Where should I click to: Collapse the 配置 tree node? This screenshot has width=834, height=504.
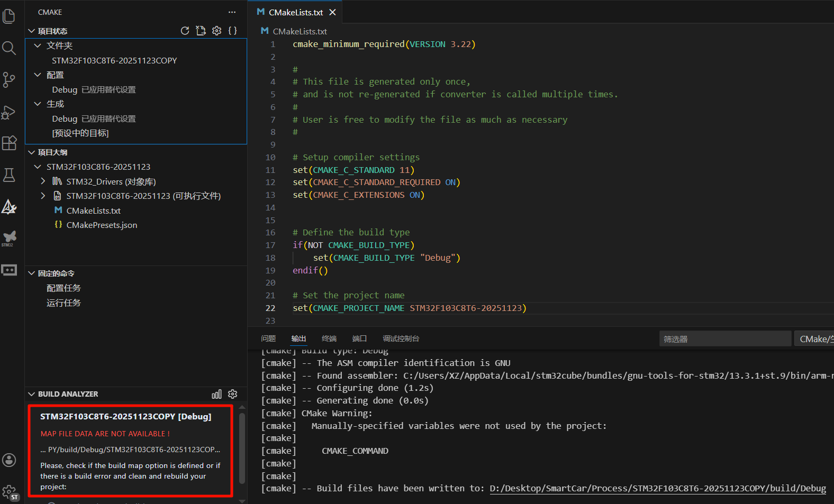click(38, 75)
